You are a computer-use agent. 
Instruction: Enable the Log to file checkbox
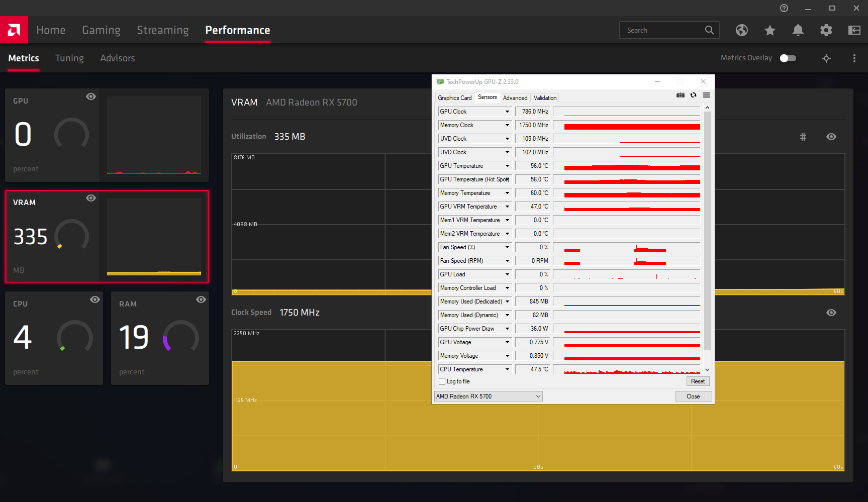coord(442,381)
